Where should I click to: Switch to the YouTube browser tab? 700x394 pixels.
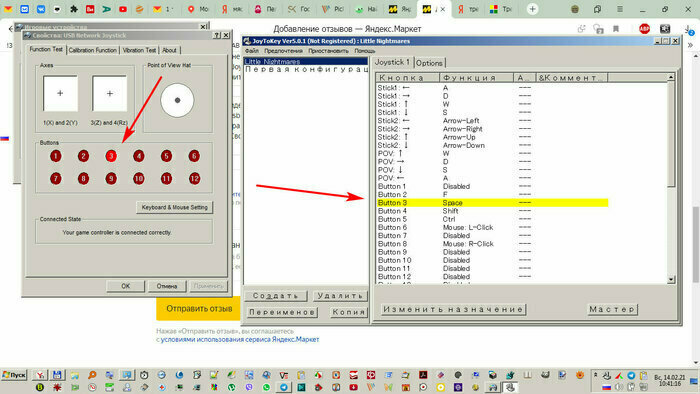click(123, 9)
